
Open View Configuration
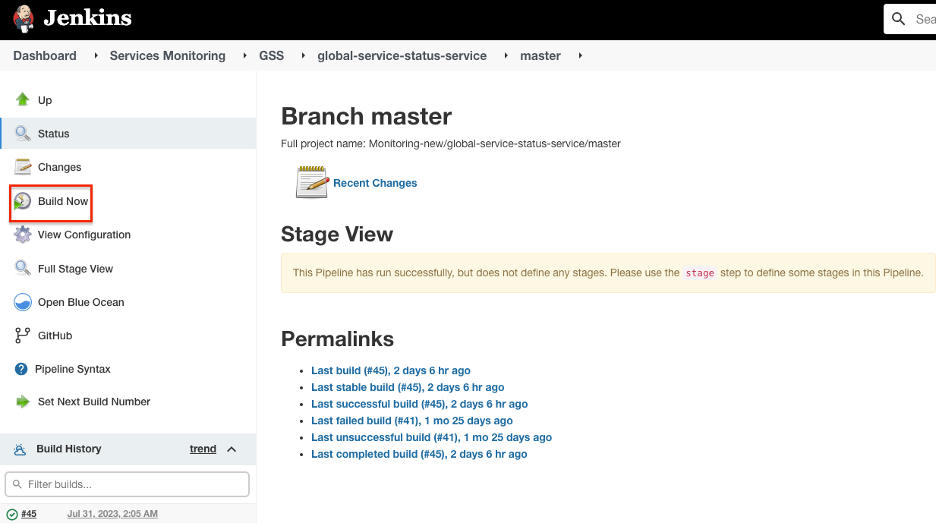(x=84, y=235)
